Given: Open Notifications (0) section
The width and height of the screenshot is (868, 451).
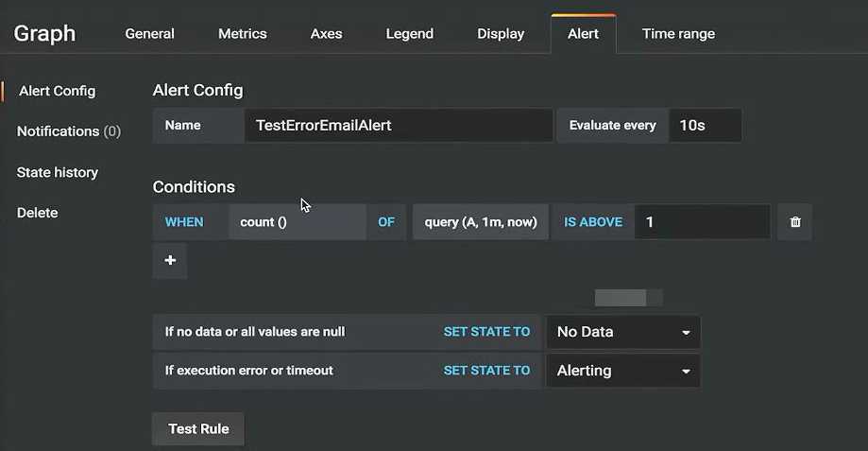Looking at the screenshot, I should [x=69, y=131].
